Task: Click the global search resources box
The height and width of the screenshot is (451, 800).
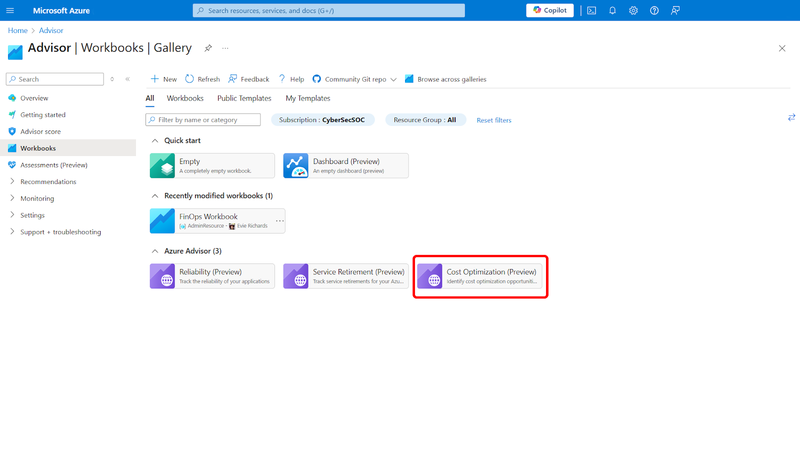Action: 329,10
